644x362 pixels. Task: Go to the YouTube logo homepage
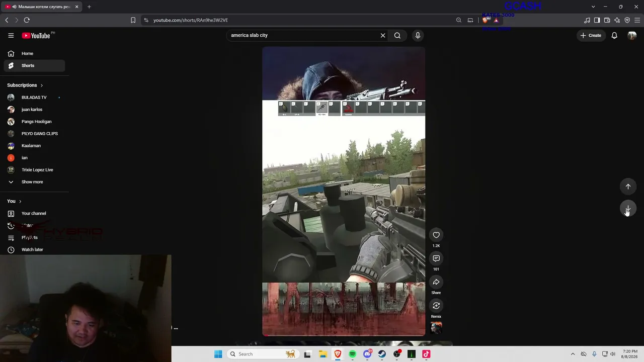coord(36,36)
